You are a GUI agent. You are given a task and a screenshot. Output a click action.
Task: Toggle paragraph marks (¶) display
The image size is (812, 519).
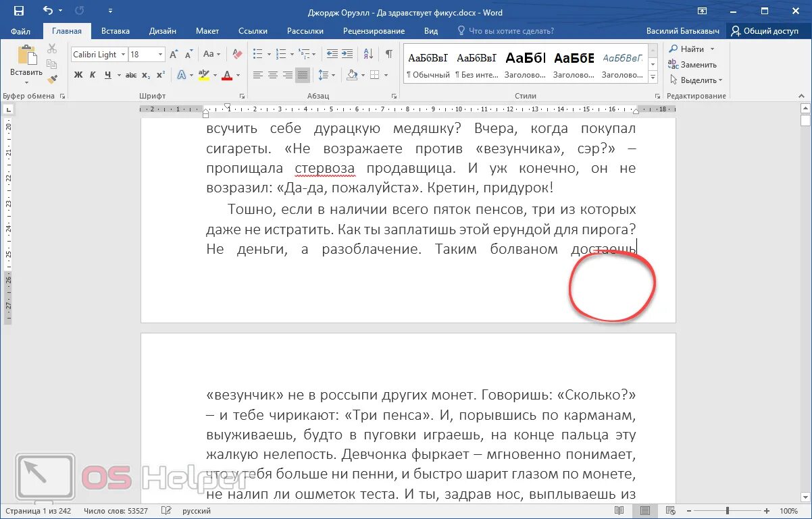[389, 55]
